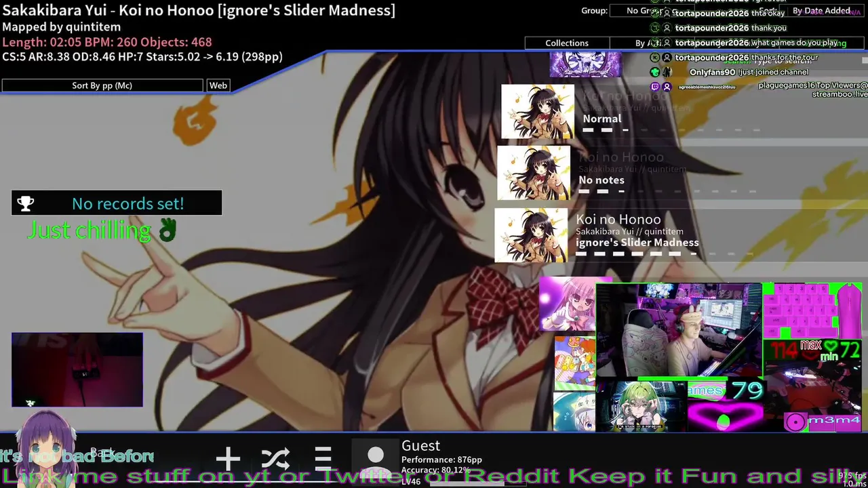Click the purple song thumbnail above Normal
The height and width of the screenshot is (488, 868).
point(585,64)
